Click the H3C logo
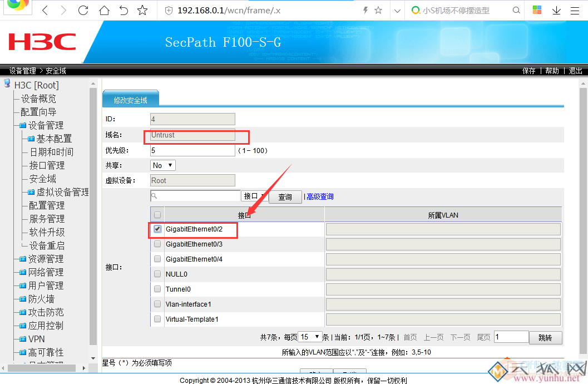The height and width of the screenshot is (384, 588). point(41,42)
